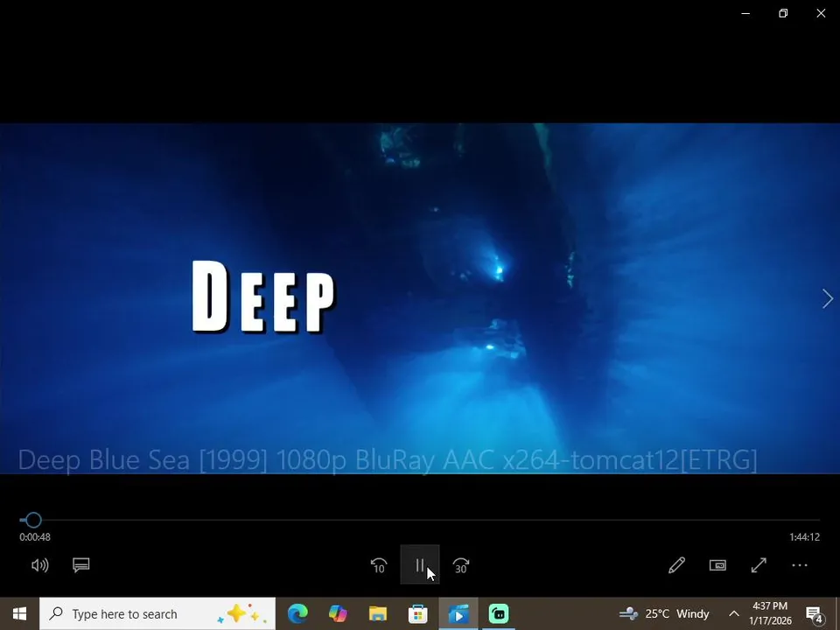
Task: Select Movies & TV taskbar icon
Action: click(458, 614)
